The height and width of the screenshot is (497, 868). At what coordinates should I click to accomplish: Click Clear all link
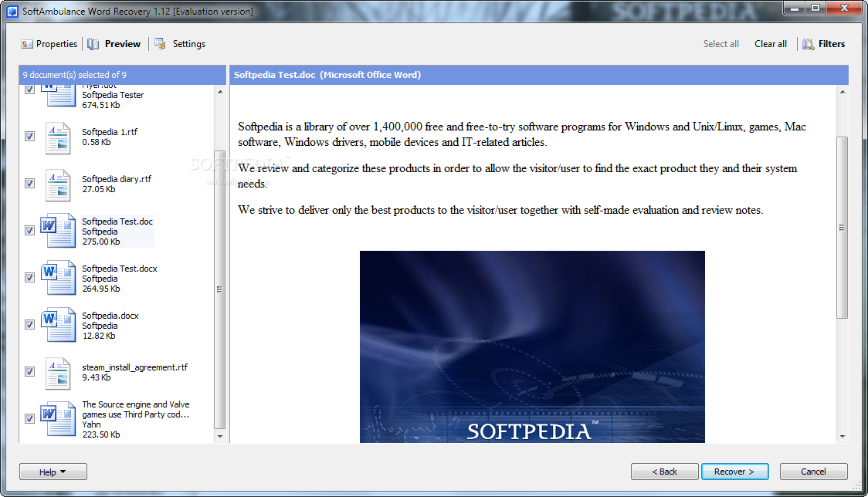770,44
